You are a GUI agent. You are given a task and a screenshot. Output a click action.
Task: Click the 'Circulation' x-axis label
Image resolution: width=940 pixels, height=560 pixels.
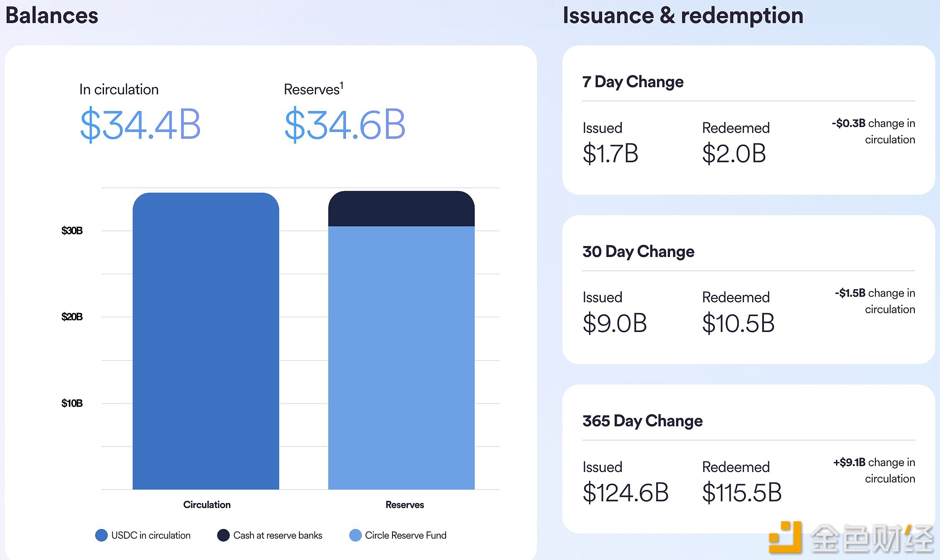[207, 505]
